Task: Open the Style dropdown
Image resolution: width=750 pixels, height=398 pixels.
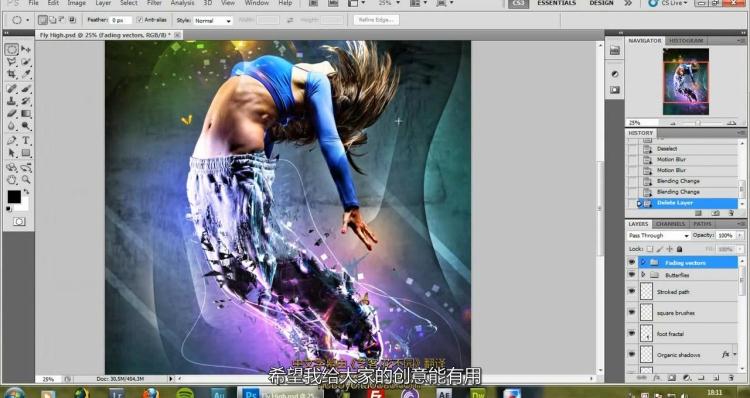Action: [213, 21]
